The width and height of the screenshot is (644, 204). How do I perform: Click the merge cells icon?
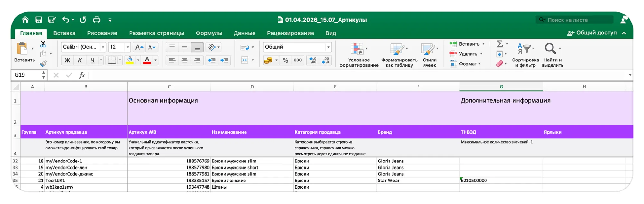[x=245, y=60]
